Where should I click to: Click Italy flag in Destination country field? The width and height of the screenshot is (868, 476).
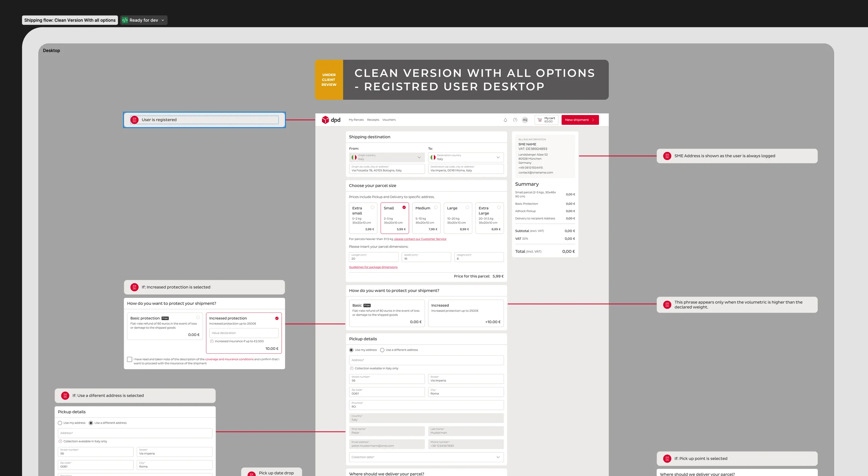[433, 157]
